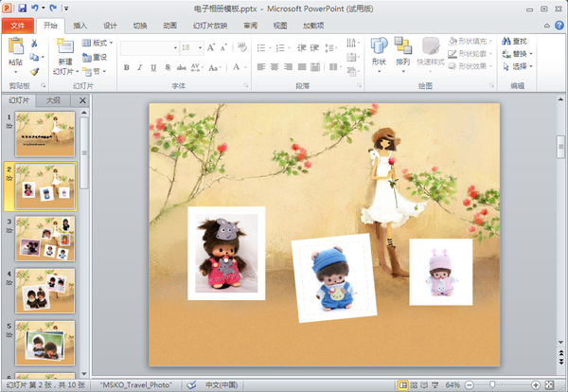568x392 pixels.
Task: Toggle underline formatting
Action: click(x=153, y=67)
